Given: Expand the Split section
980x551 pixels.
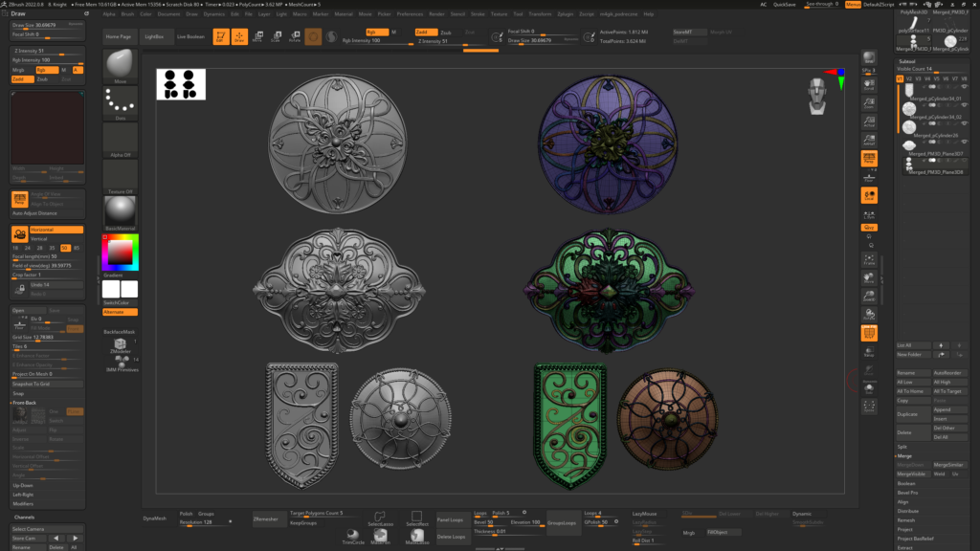Looking at the screenshot, I should 902,447.
